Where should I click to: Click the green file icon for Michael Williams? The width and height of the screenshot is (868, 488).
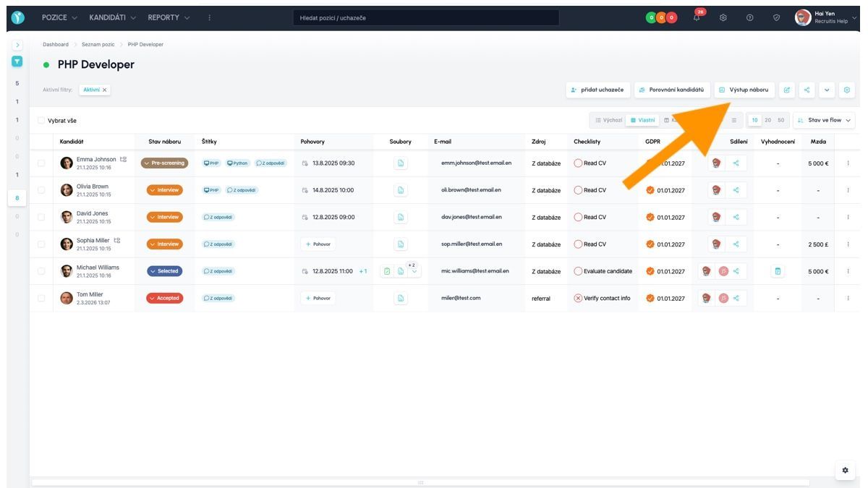point(387,271)
